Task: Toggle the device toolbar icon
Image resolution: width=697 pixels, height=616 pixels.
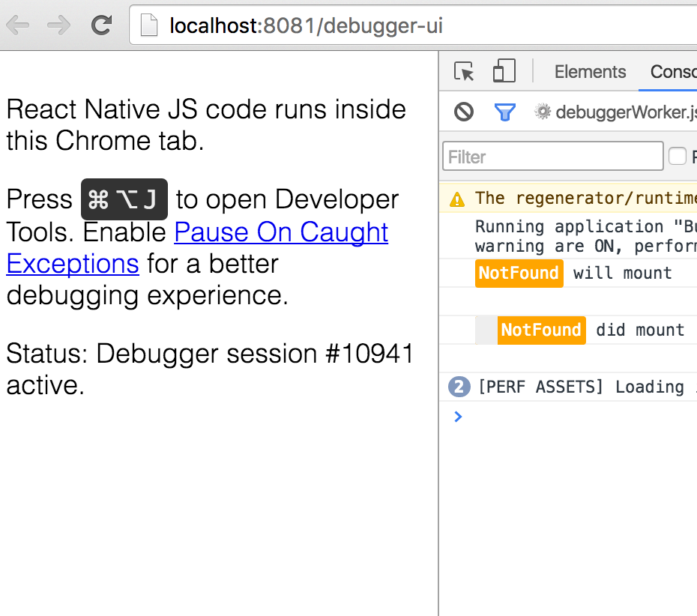Action: pyautogui.click(x=504, y=71)
